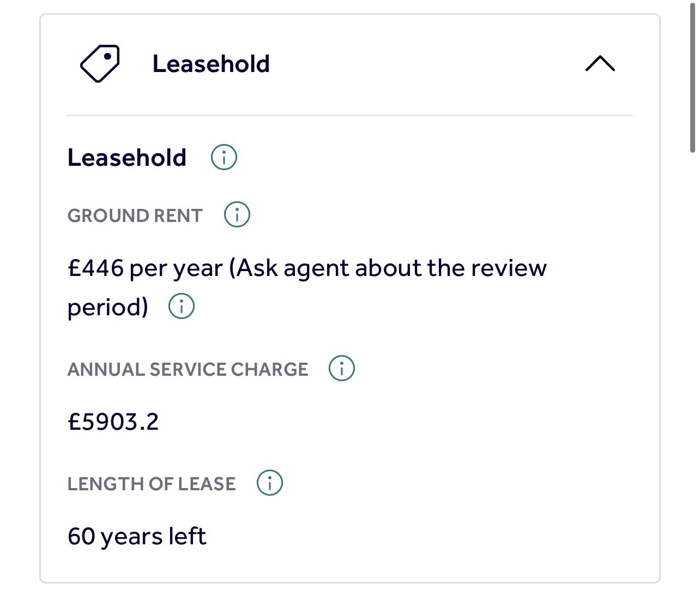Screen dimensions: 700x595
Task: Click "Ask agent about the review" text
Action: click(x=391, y=268)
